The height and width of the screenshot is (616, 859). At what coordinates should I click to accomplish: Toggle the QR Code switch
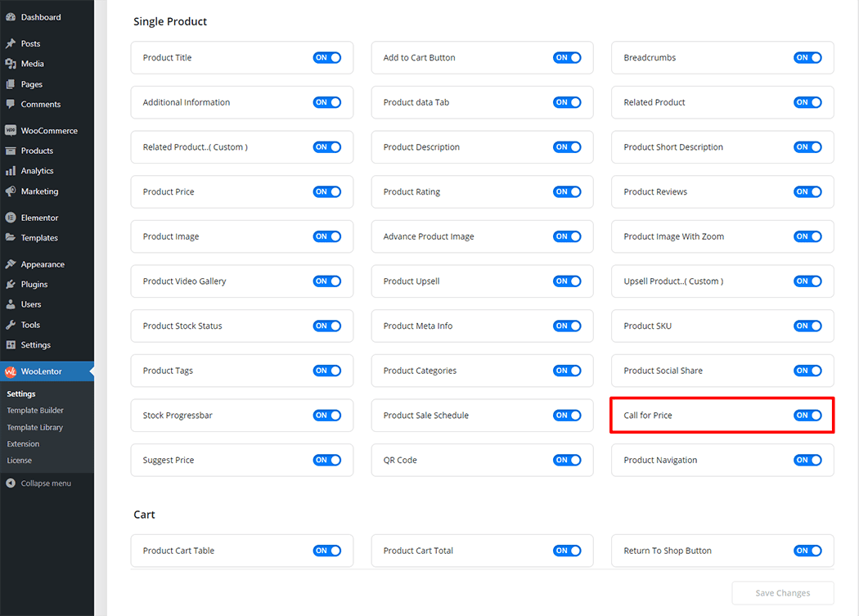click(x=567, y=461)
